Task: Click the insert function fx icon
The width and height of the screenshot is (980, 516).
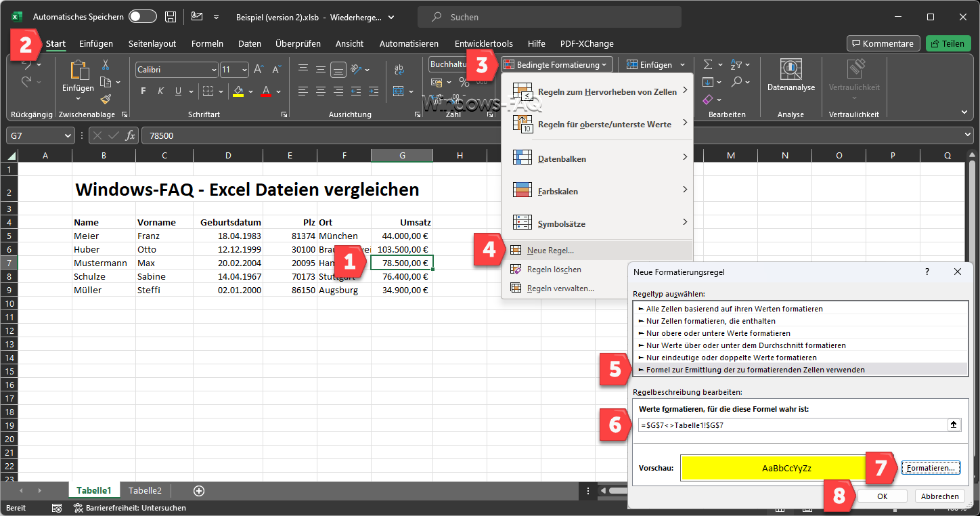Action: click(x=130, y=135)
